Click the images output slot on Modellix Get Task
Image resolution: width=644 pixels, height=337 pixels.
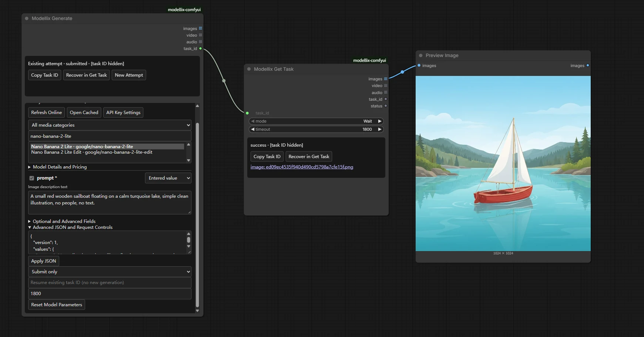[386, 79]
